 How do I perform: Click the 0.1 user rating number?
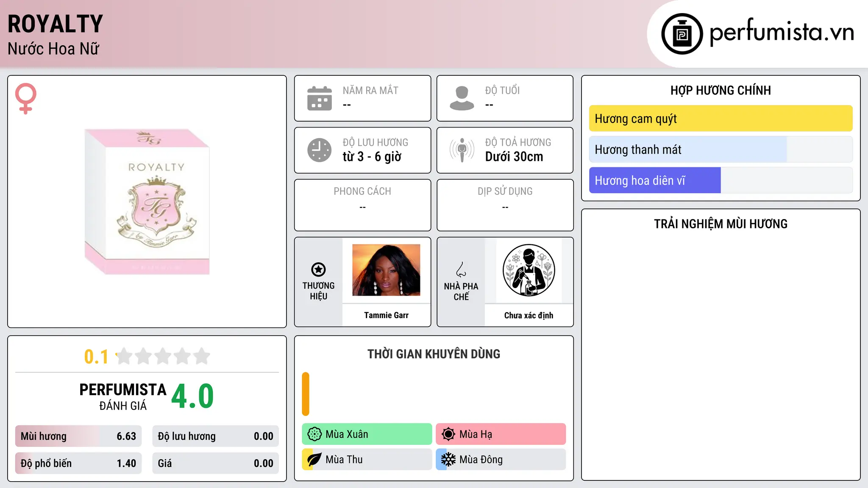[96, 357]
